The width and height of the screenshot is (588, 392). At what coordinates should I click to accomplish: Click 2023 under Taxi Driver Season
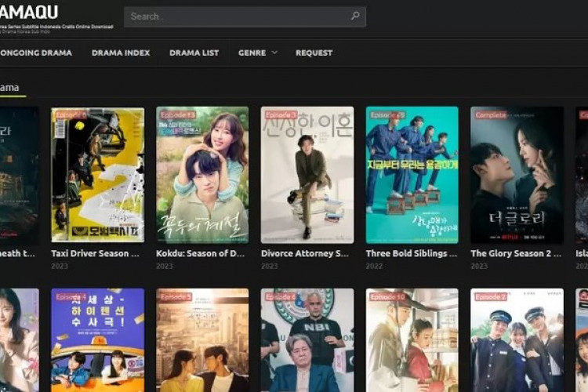pos(60,266)
